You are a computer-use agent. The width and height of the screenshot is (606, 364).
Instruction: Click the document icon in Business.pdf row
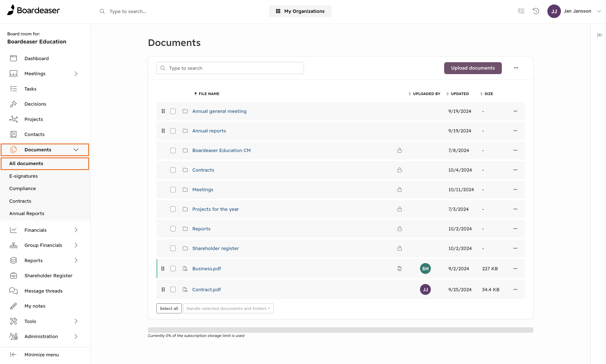(x=399, y=268)
